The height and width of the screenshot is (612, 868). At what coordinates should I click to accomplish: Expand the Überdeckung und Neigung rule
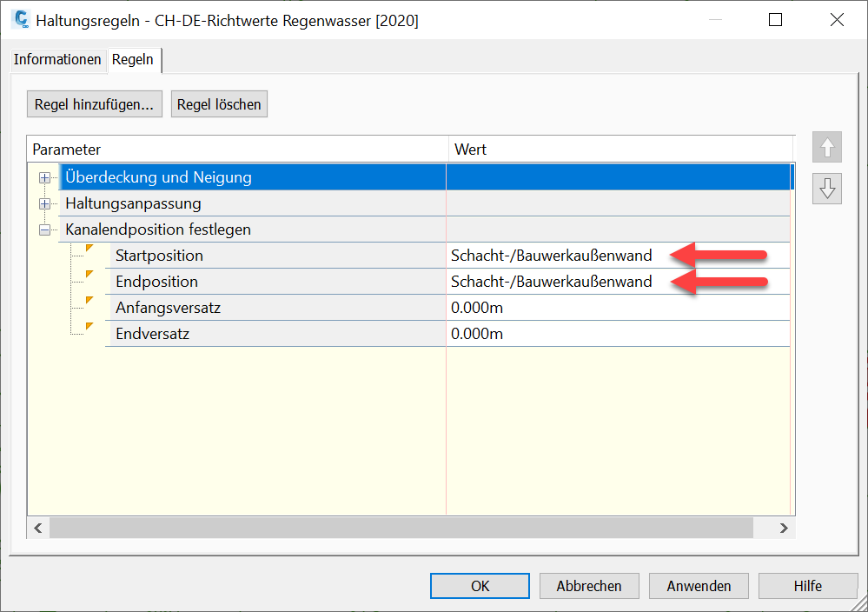pyautogui.click(x=44, y=177)
